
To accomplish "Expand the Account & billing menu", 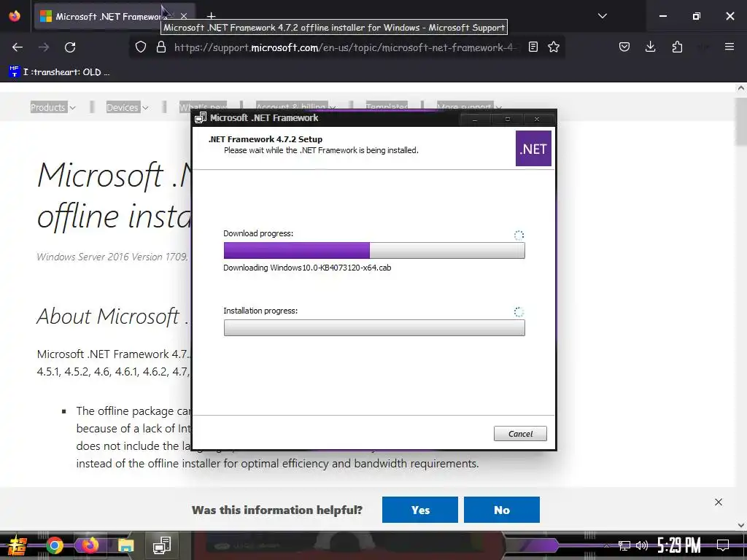I will pos(295,106).
